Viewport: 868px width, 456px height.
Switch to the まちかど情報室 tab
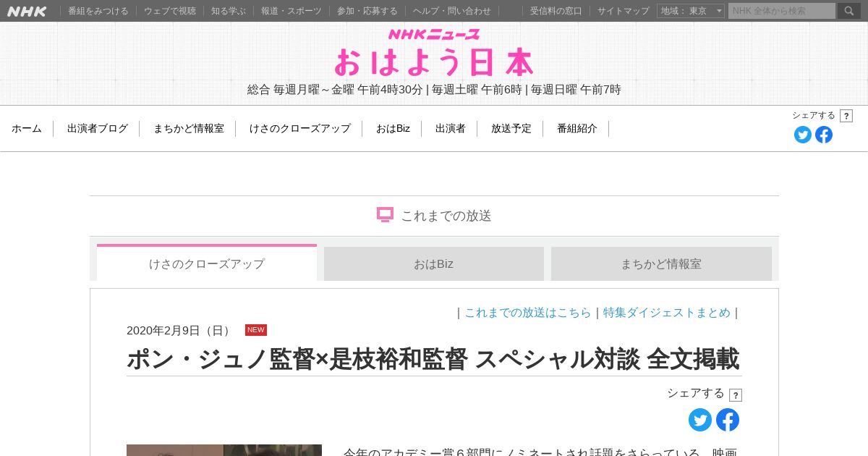[661, 263]
